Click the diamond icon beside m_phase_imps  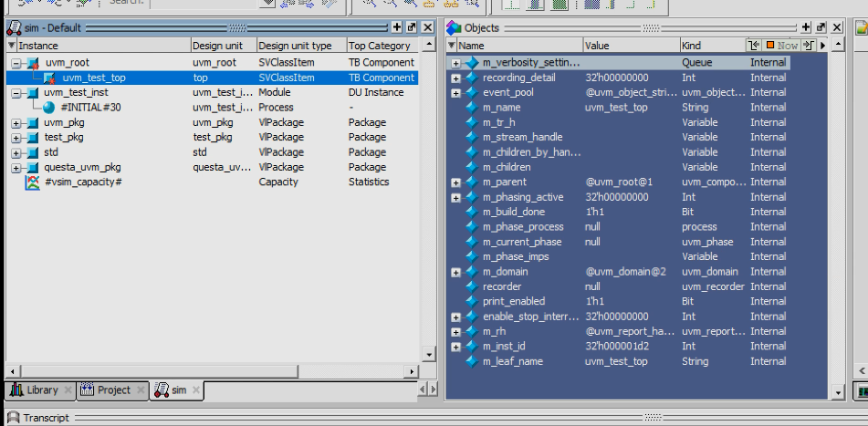point(472,256)
